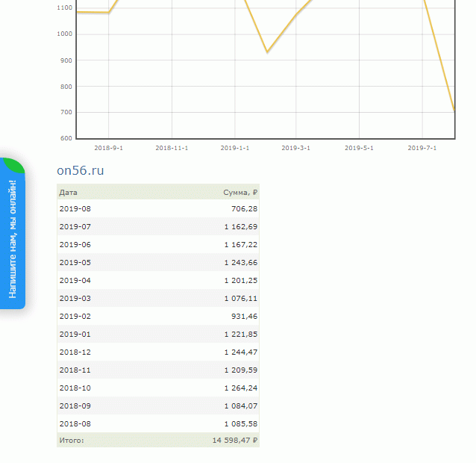The height and width of the screenshot is (463, 476).
Task: Click amount 1 221,85
Action: (241, 335)
